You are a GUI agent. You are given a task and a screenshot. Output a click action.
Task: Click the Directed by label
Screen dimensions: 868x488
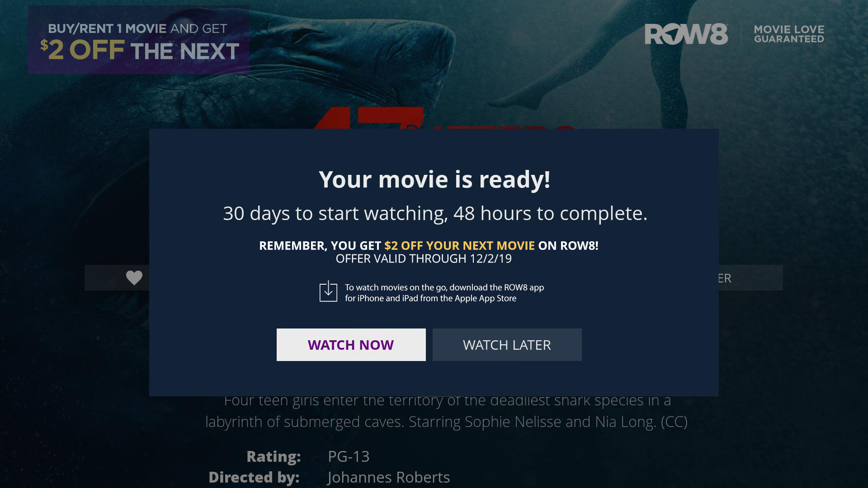pos(254,477)
